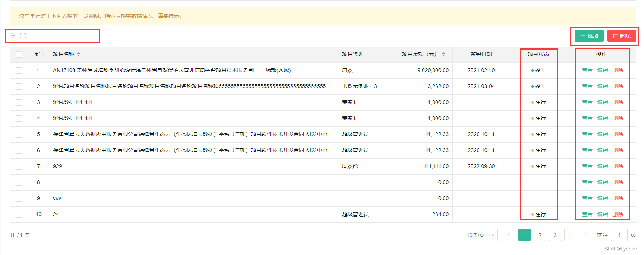644x255 pixels.
Task: Go to page 1 of the pagination
Action: (x=525, y=235)
